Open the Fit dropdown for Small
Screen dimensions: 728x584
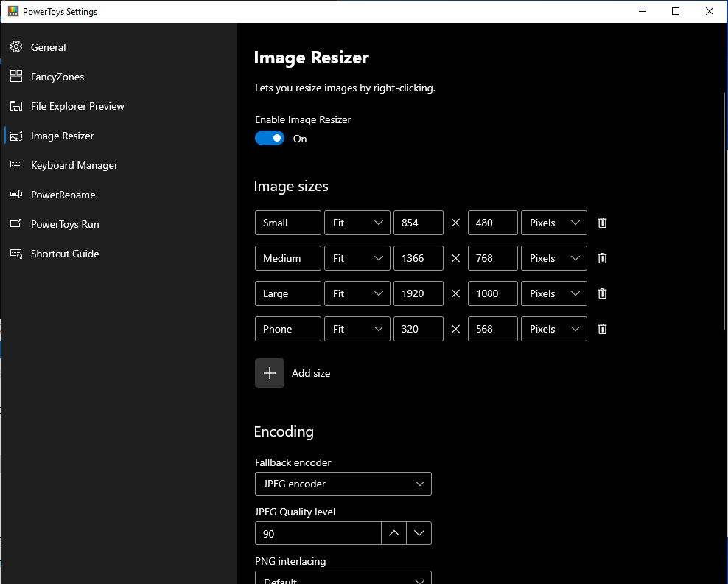357,223
